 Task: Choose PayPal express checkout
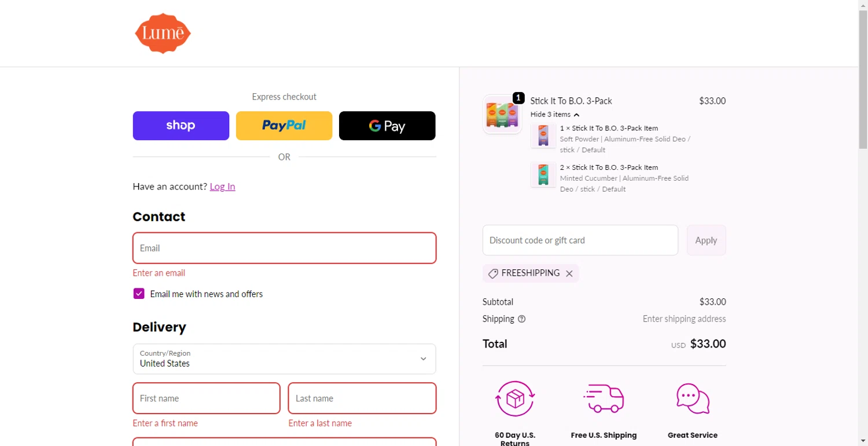click(284, 126)
